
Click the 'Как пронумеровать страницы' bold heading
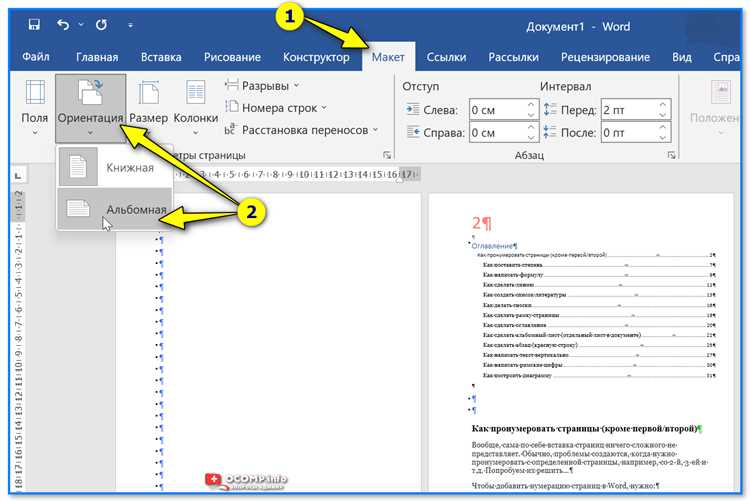pyautogui.click(x=584, y=429)
